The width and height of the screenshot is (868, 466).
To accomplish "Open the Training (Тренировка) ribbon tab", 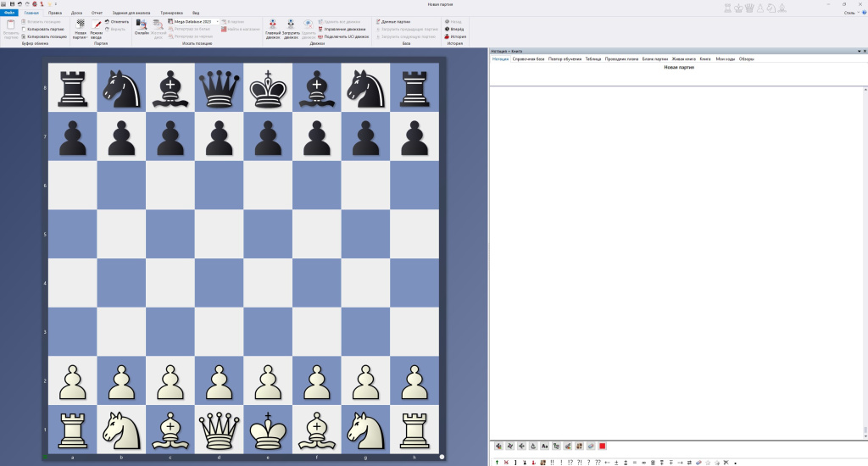I will [171, 13].
